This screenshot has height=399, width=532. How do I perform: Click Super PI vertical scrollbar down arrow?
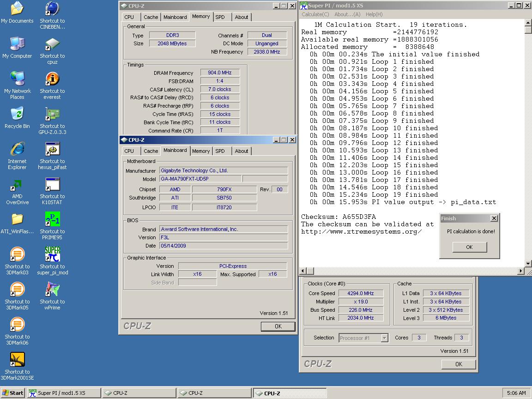[528, 263]
